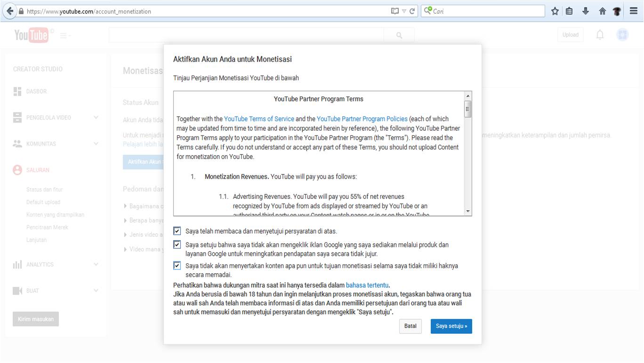Open Dasbor in Creator Studio menu
This screenshot has width=644, height=363.
coord(36,92)
